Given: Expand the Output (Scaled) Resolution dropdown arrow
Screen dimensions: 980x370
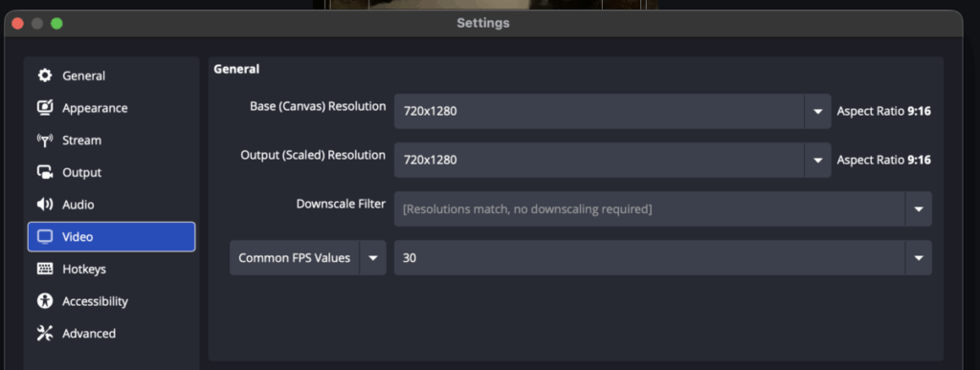Looking at the screenshot, I should (817, 161).
